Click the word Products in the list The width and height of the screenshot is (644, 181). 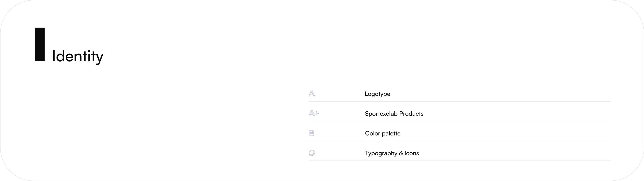click(411, 114)
